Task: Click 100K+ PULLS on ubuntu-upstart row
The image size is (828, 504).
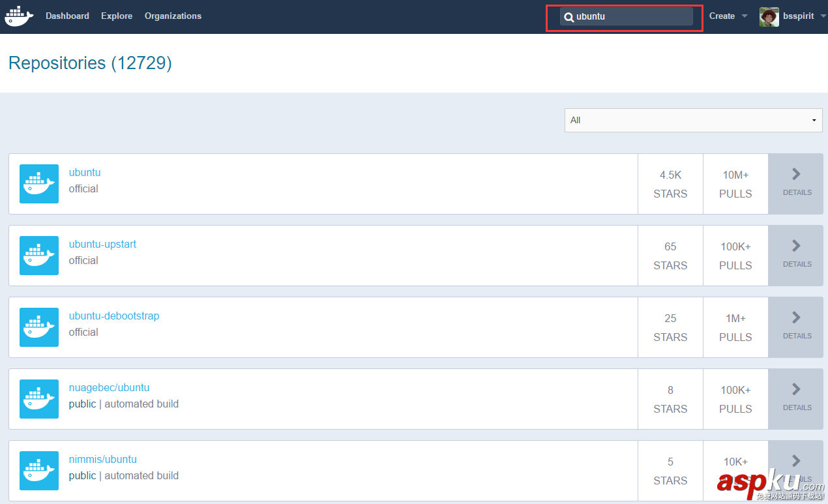Action: (x=735, y=256)
